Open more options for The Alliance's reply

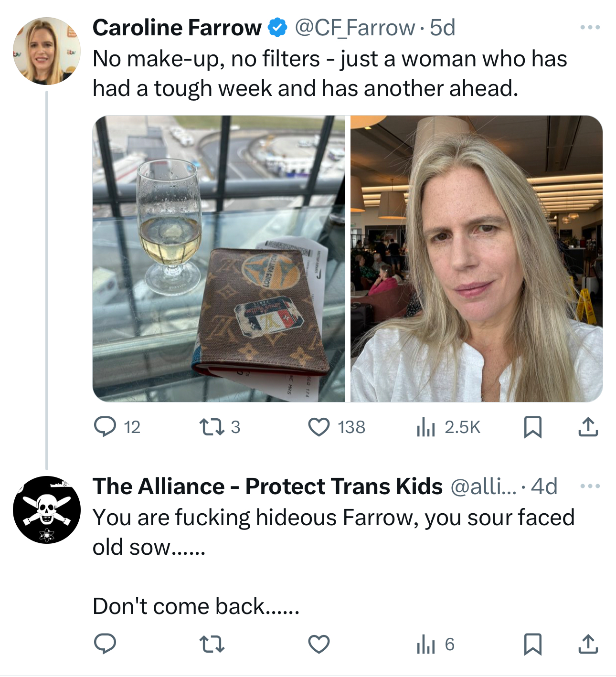[590, 486]
